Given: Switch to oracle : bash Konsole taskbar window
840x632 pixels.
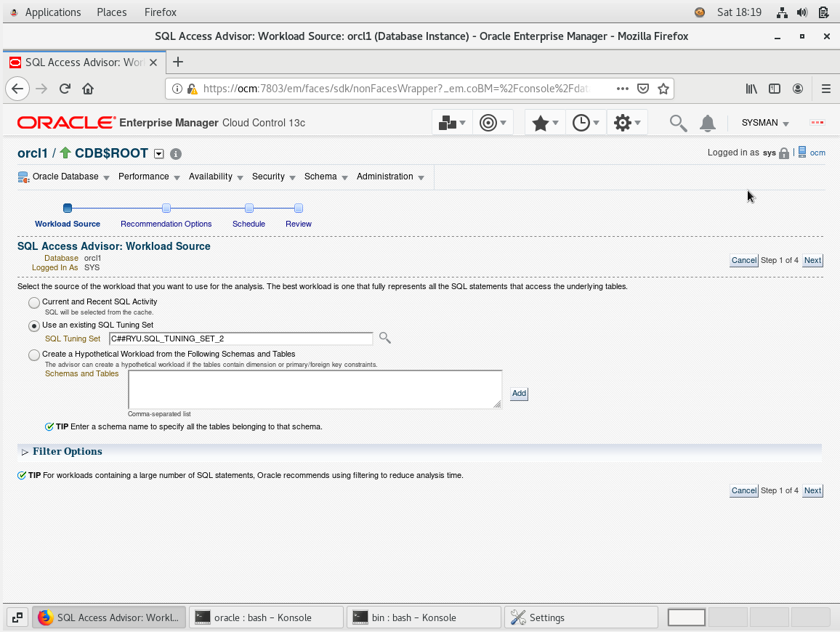Looking at the screenshot, I should pyautogui.click(x=267, y=617).
